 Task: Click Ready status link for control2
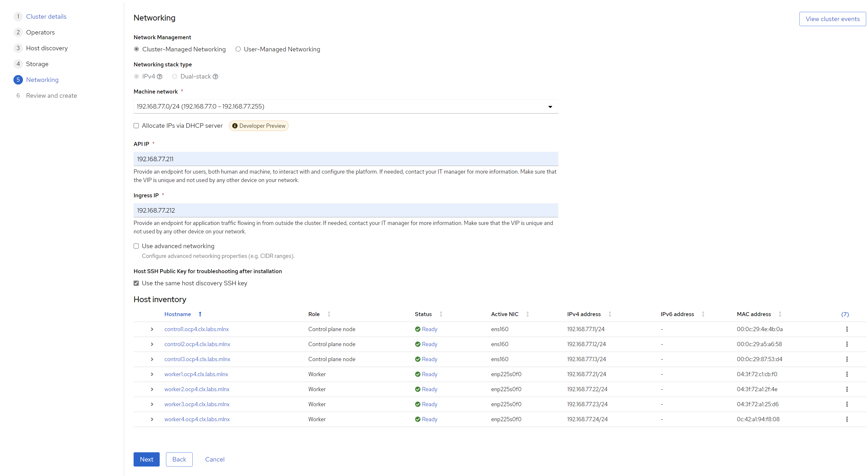pyautogui.click(x=429, y=344)
